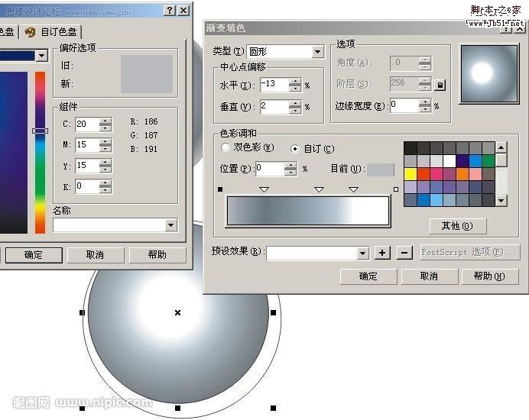Pick the orange palette swatch
The width and height of the screenshot is (529, 420).
(462, 174)
